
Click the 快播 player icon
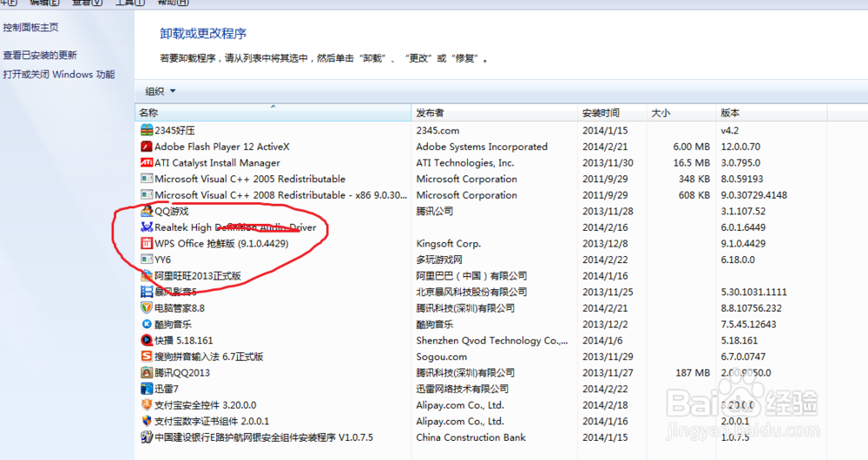pyautogui.click(x=146, y=340)
